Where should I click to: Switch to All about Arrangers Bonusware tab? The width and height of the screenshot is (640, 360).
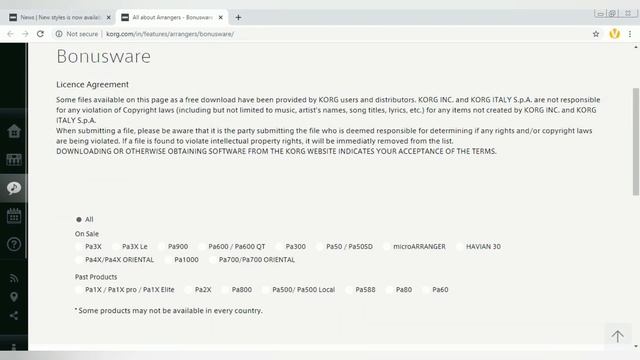point(171,18)
